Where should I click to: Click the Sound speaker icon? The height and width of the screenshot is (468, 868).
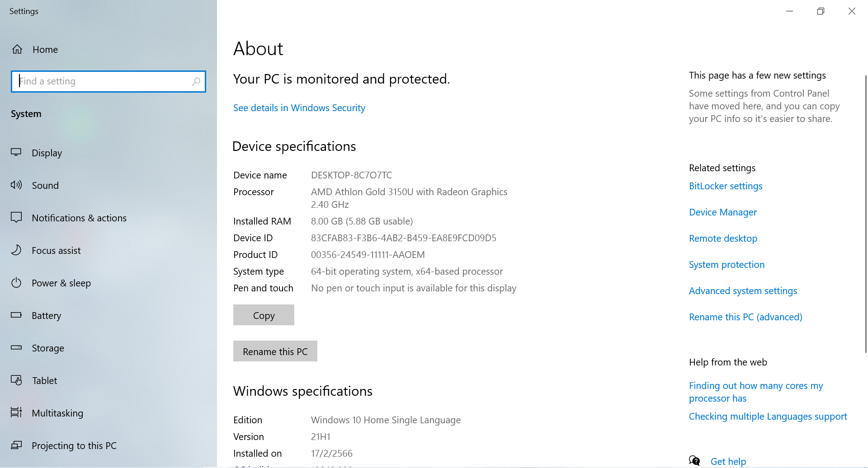point(16,185)
